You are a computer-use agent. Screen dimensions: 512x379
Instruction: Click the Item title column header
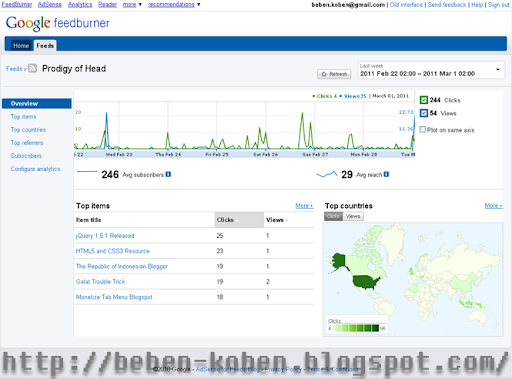88,220
